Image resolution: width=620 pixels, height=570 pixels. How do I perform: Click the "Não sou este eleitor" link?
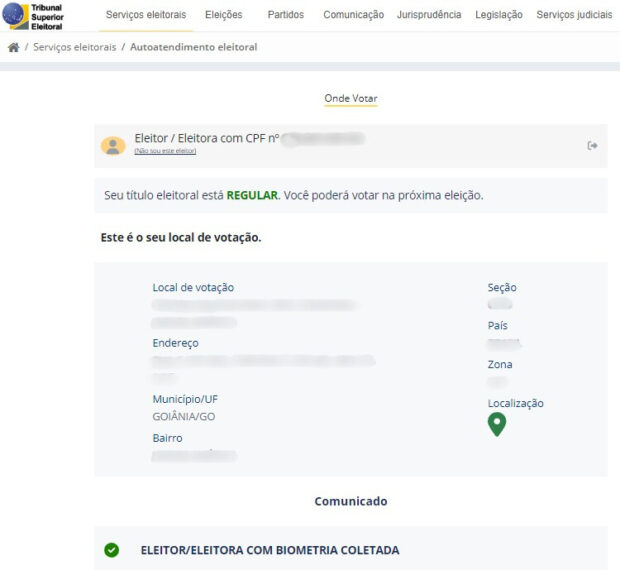[x=165, y=151]
